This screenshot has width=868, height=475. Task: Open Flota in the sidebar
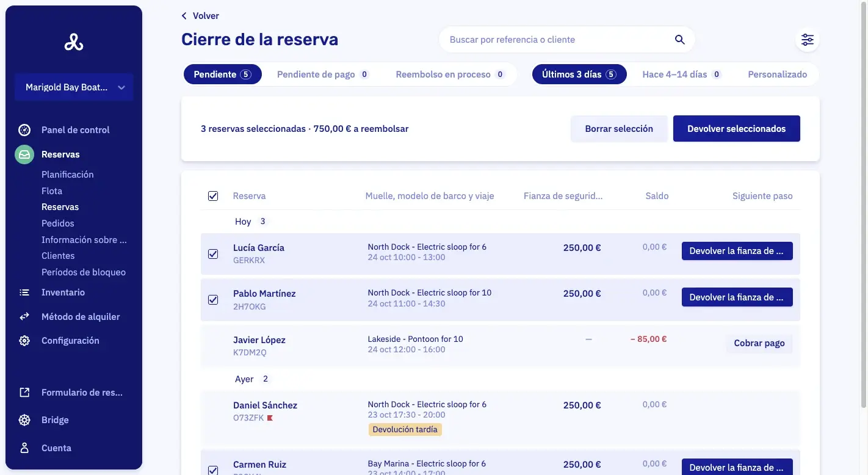tap(52, 191)
